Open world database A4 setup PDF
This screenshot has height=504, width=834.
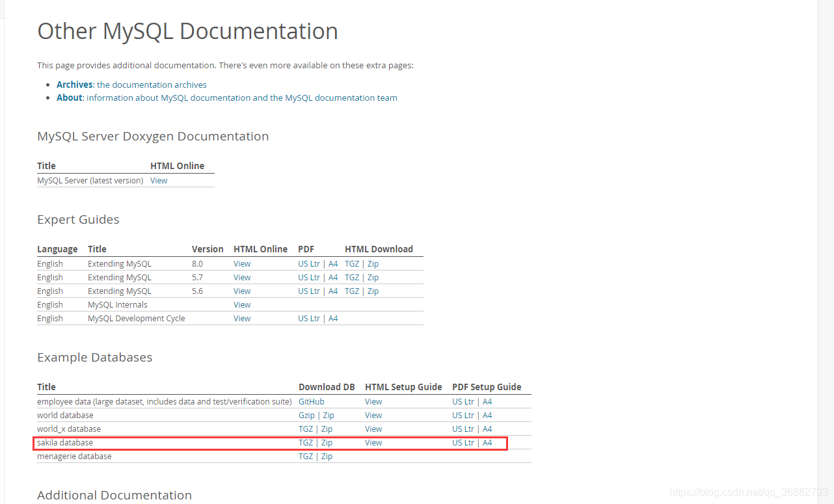click(x=487, y=416)
